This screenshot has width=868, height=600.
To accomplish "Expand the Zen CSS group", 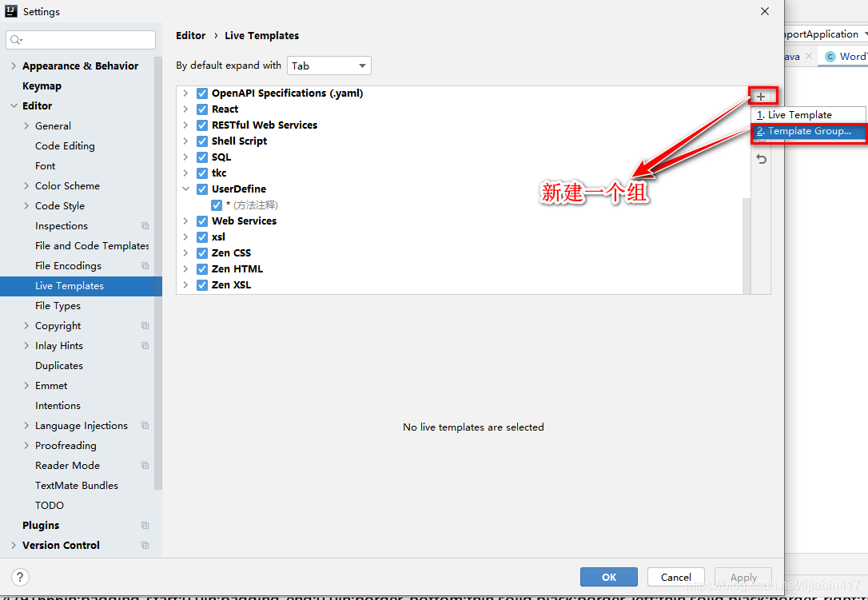I will [x=186, y=253].
